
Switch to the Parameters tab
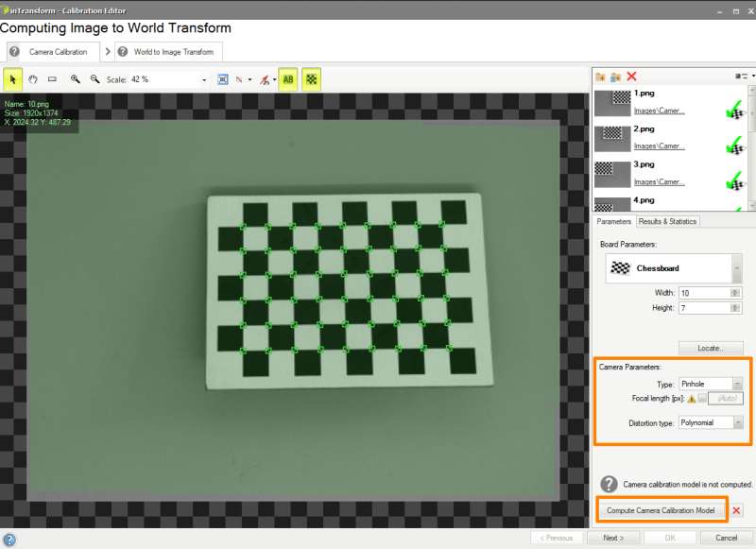613,222
